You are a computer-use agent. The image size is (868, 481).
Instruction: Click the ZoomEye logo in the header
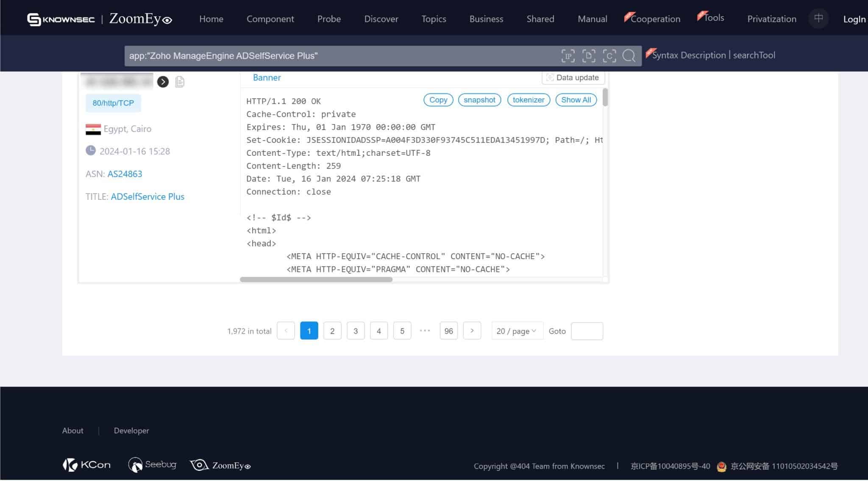pyautogui.click(x=140, y=19)
